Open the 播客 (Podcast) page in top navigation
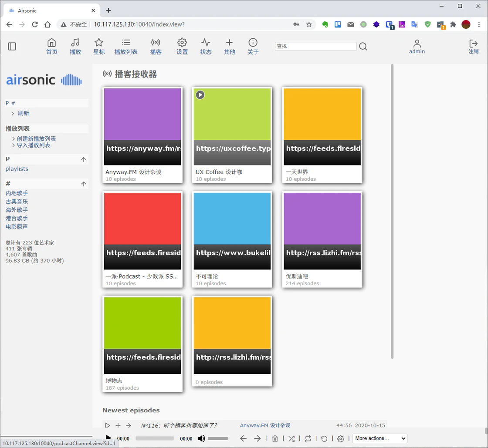The width and height of the screenshot is (488, 448). [x=156, y=46]
